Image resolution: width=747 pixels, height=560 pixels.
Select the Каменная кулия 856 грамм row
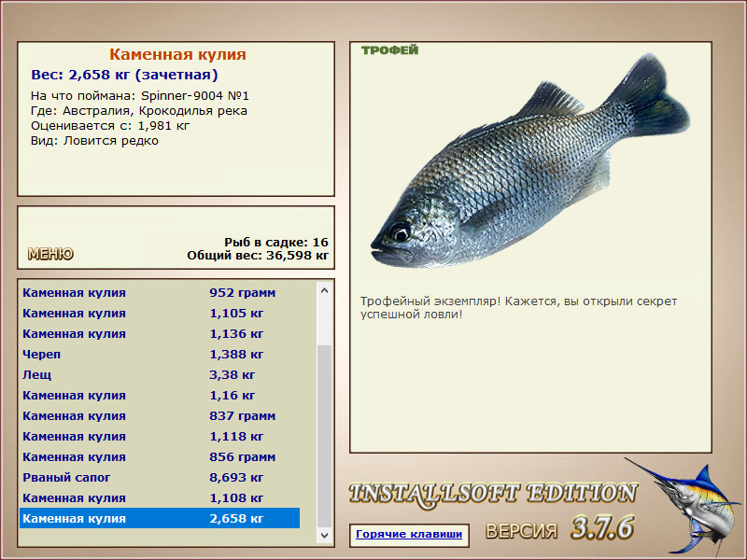(160, 456)
